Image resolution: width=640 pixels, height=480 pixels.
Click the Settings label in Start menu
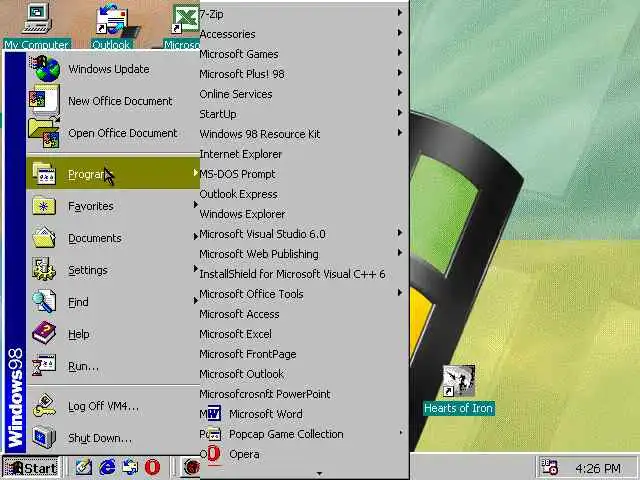88,270
